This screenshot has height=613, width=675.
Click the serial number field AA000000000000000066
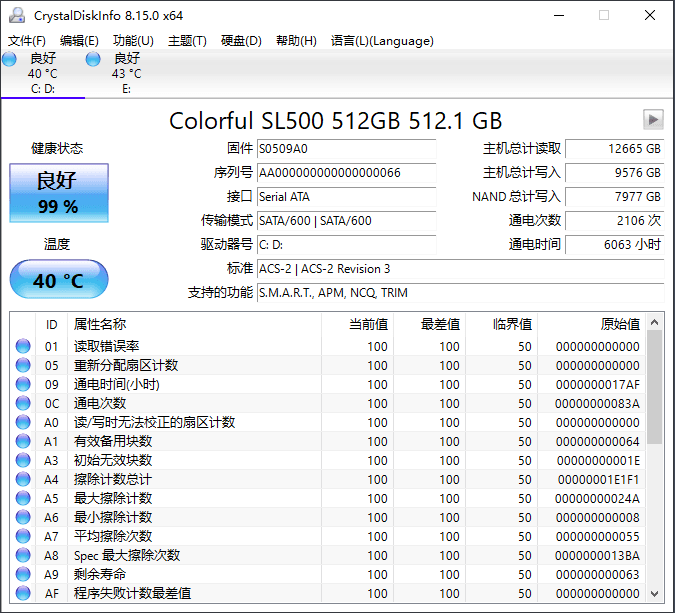(347, 173)
